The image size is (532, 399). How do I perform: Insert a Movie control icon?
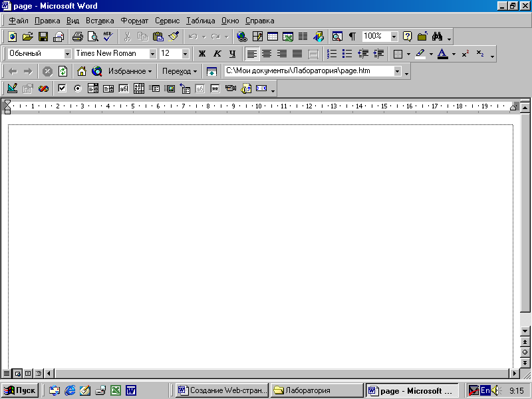click(231, 88)
